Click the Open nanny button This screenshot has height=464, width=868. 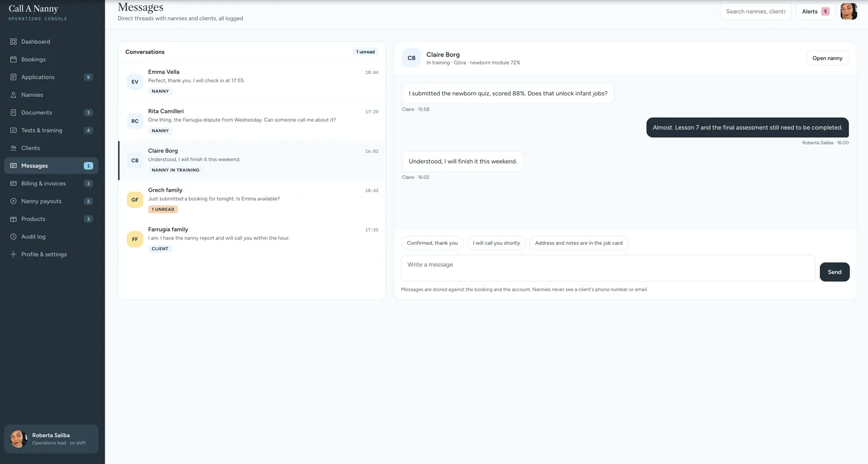(827, 58)
